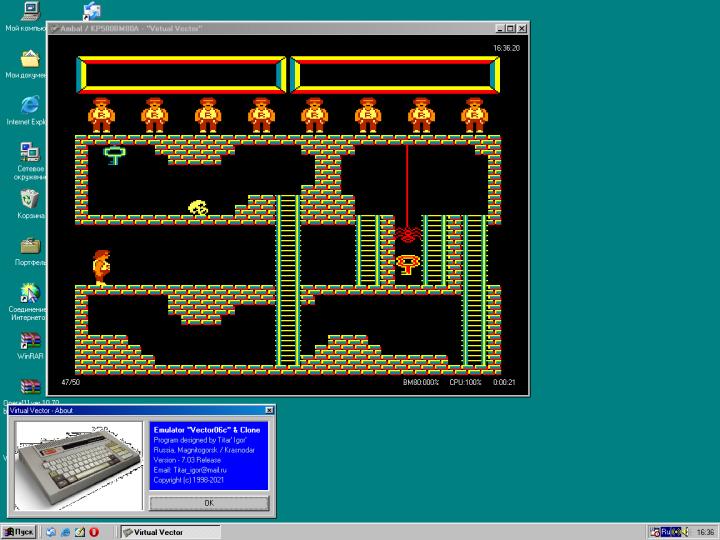Launch Internet Explorer from the quick launch bar

(x=66, y=532)
